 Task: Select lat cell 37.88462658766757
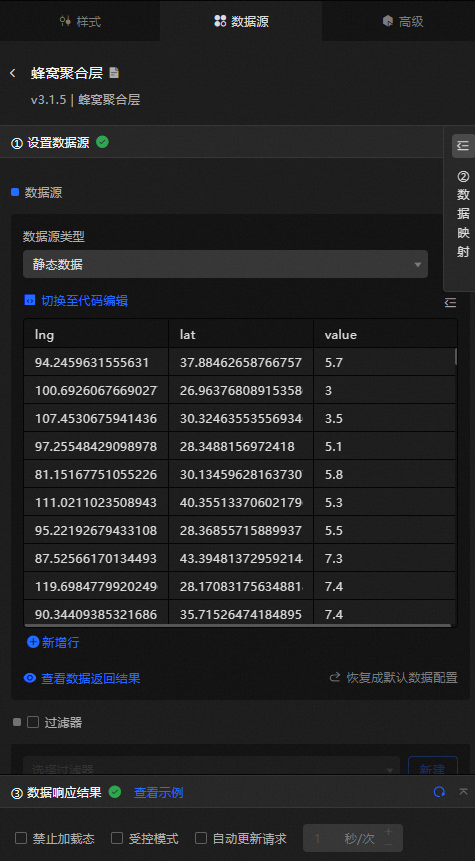[241, 362]
